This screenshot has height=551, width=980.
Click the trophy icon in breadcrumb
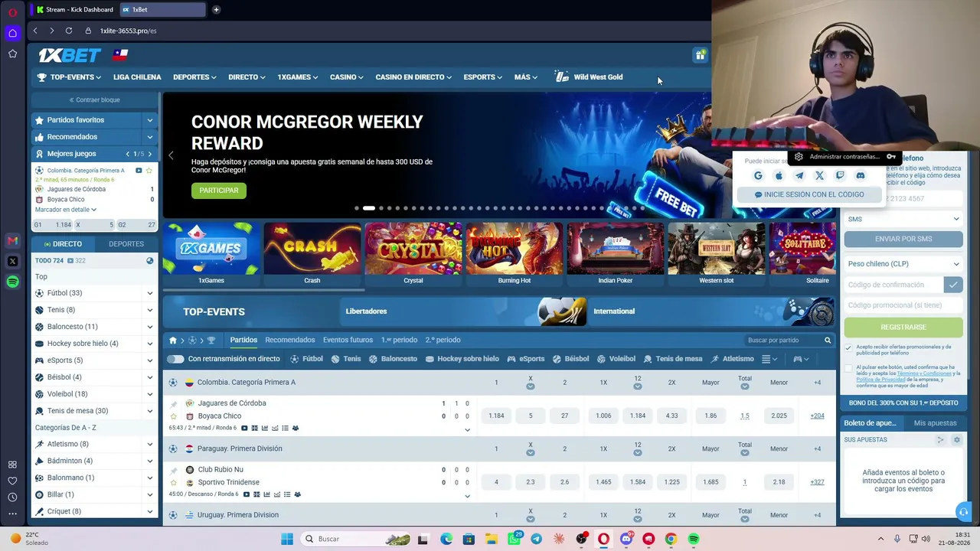211,340
